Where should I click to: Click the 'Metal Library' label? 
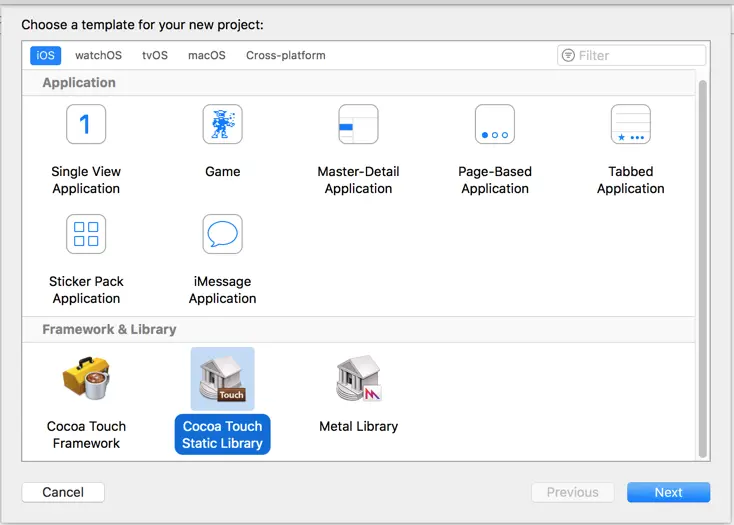click(x=359, y=427)
